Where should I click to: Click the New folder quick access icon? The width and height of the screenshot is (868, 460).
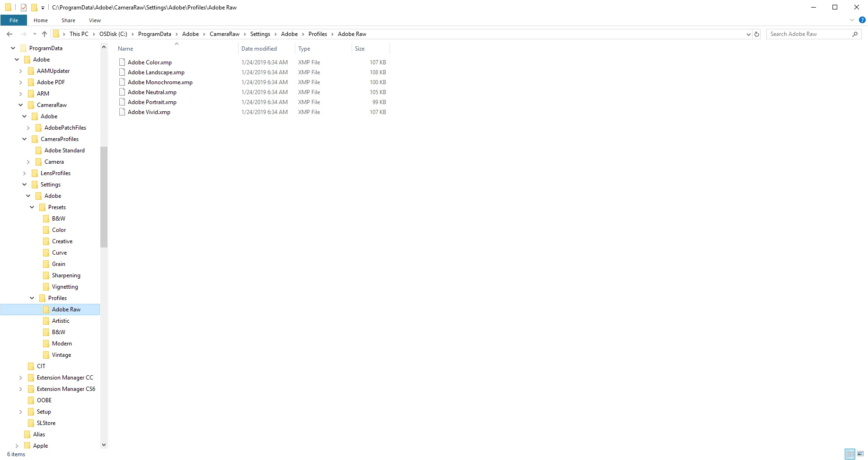(x=34, y=8)
